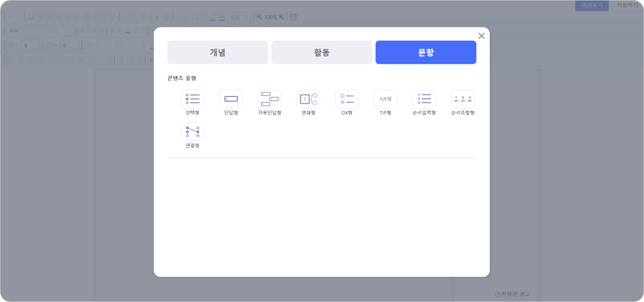The height and width of the screenshot is (302, 644).
Task: Choose the 순서조합형 sequence type icon
Action: click(x=463, y=99)
